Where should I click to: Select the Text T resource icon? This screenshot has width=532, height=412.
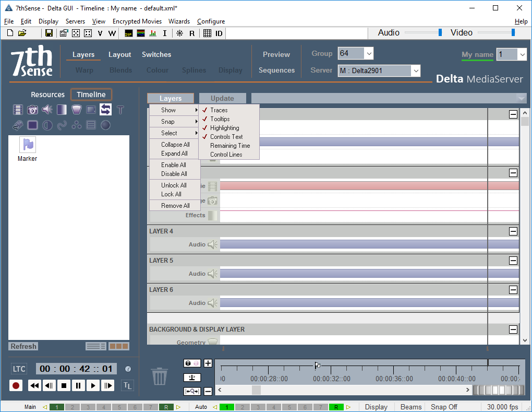[x=120, y=109]
